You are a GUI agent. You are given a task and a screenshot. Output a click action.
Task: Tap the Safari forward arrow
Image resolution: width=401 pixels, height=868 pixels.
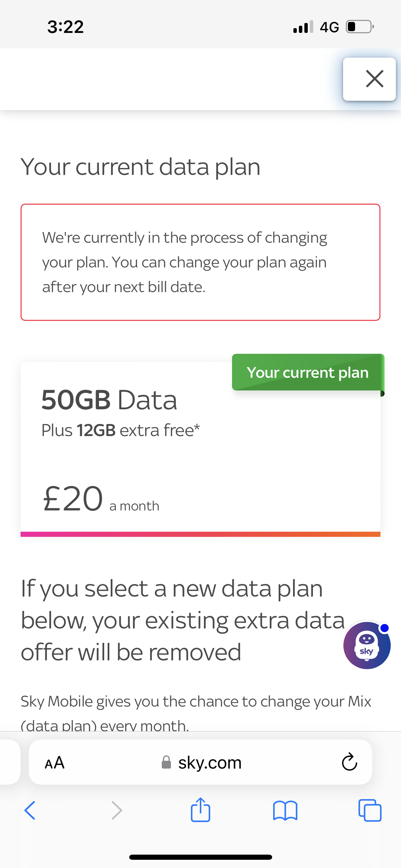coord(117,810)
